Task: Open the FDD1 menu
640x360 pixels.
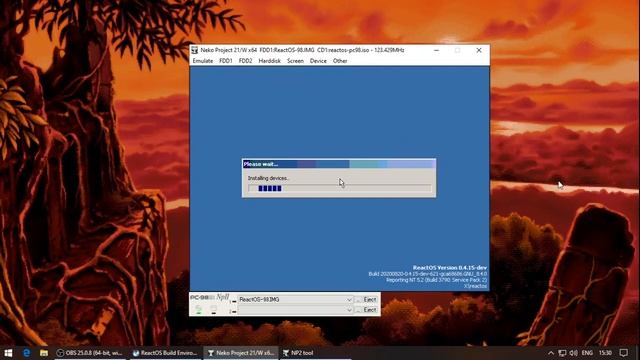Action: click(226, 61)
